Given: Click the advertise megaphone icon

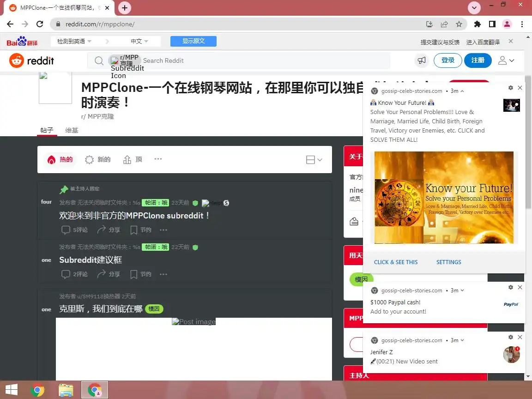Looking at the screenshot, I should (x=422, y=60).
